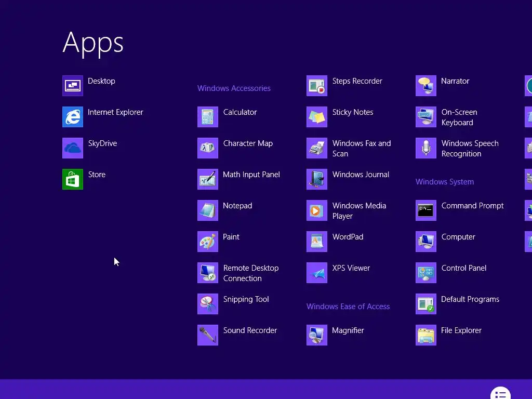Click the "Sound Recorder" label text
The image size is (532, 399).
[250, 330]
